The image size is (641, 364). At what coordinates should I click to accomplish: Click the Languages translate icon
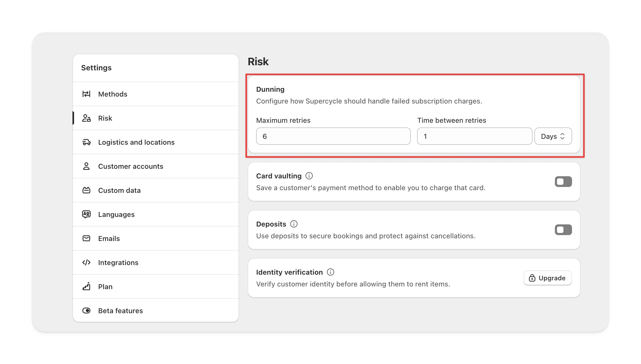(86, 214)
